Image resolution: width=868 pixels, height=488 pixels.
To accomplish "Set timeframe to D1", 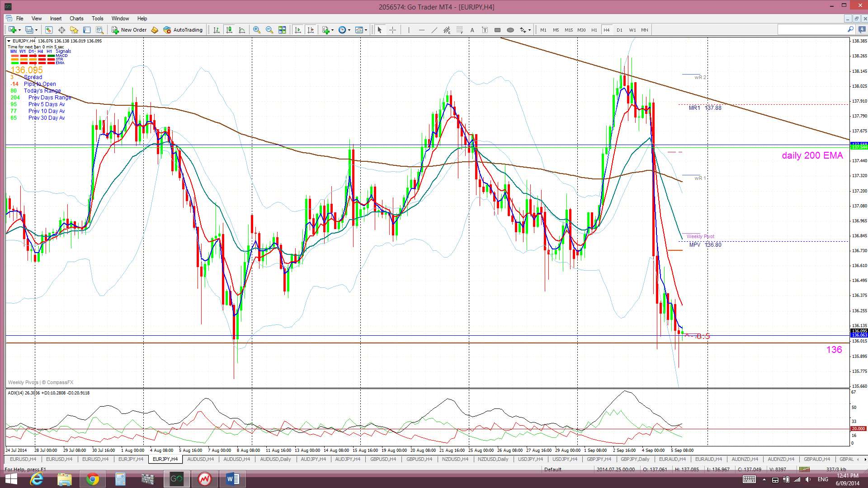I will tap(619, 30).
